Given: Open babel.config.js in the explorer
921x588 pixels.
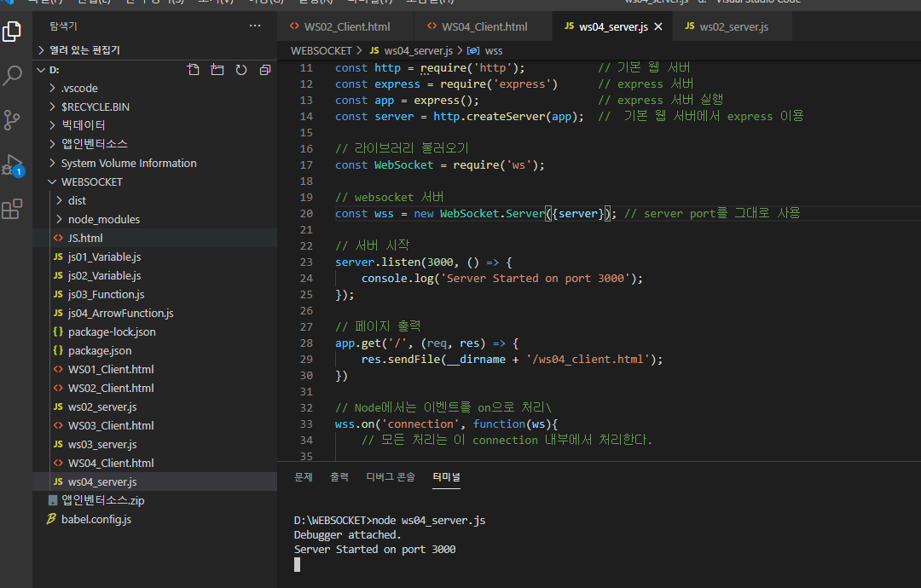Looking at the screenshot, I should click(154, 519).
